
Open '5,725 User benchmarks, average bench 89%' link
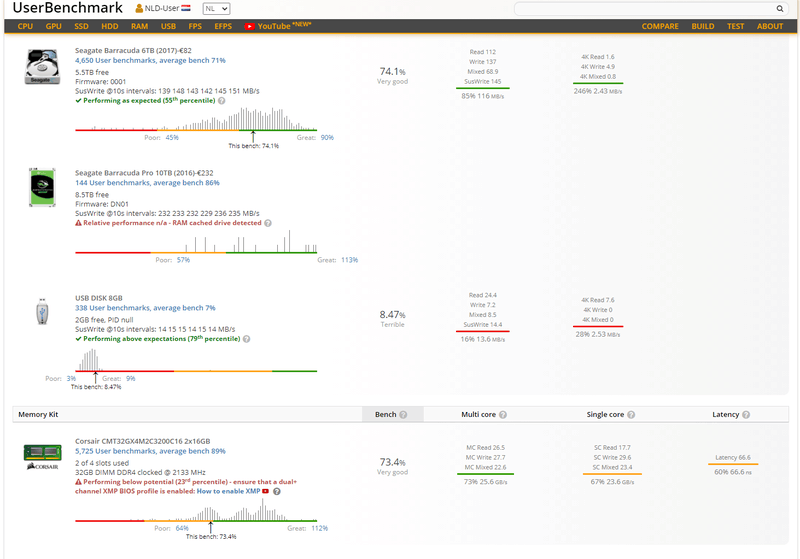150,451
